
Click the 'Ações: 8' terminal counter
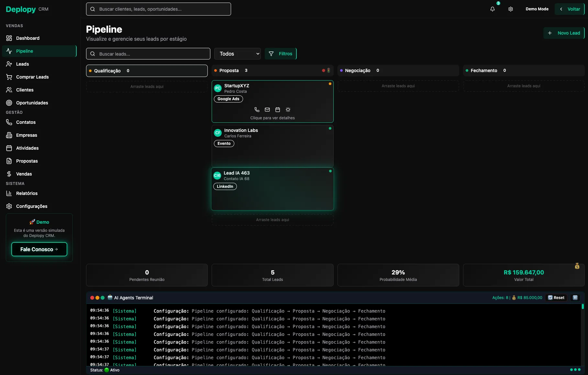click(x=500, y=298)
